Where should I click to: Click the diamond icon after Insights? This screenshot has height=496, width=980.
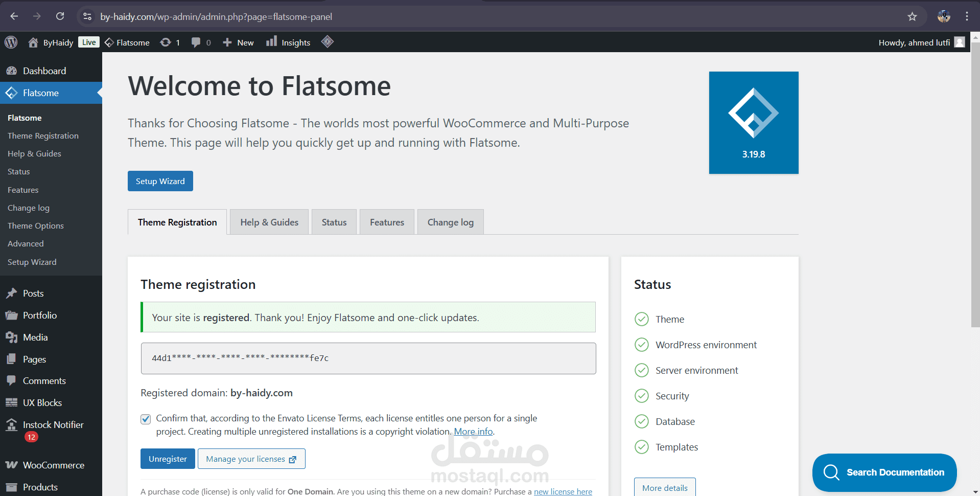(x=328, y=42)
